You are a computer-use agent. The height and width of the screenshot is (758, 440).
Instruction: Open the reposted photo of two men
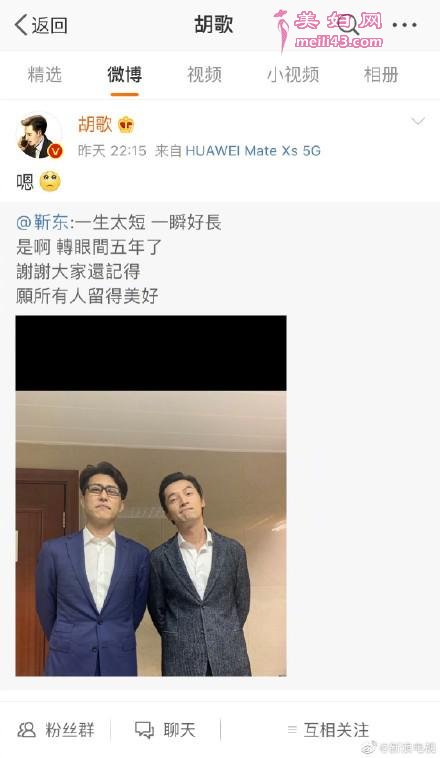pos(151,496)
